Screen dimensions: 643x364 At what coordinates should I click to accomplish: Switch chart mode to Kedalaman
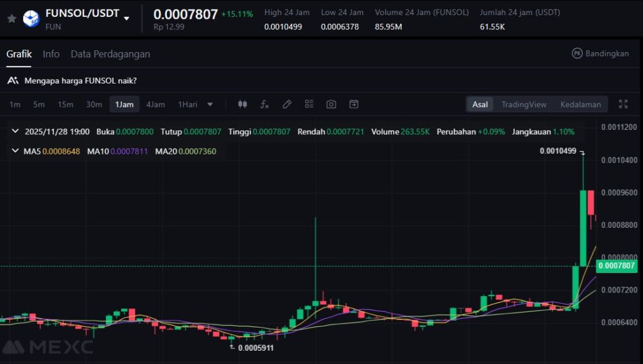click(580, 104)
